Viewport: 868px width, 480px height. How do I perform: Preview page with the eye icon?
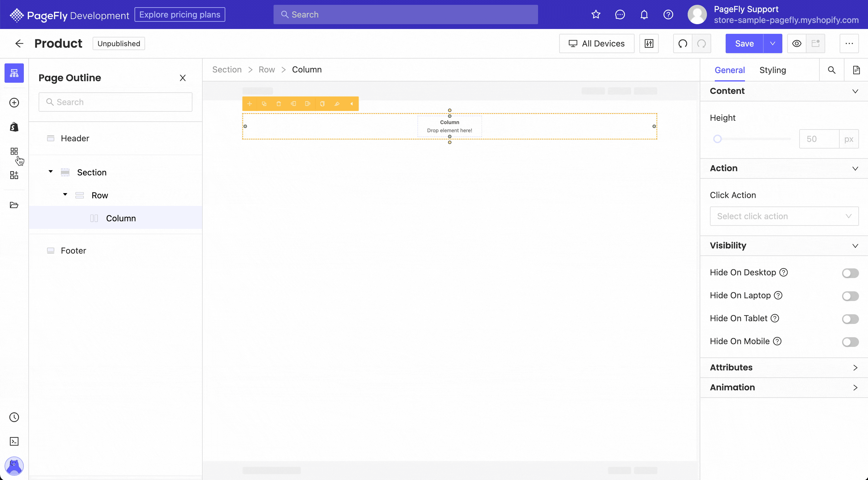[797, 43]
